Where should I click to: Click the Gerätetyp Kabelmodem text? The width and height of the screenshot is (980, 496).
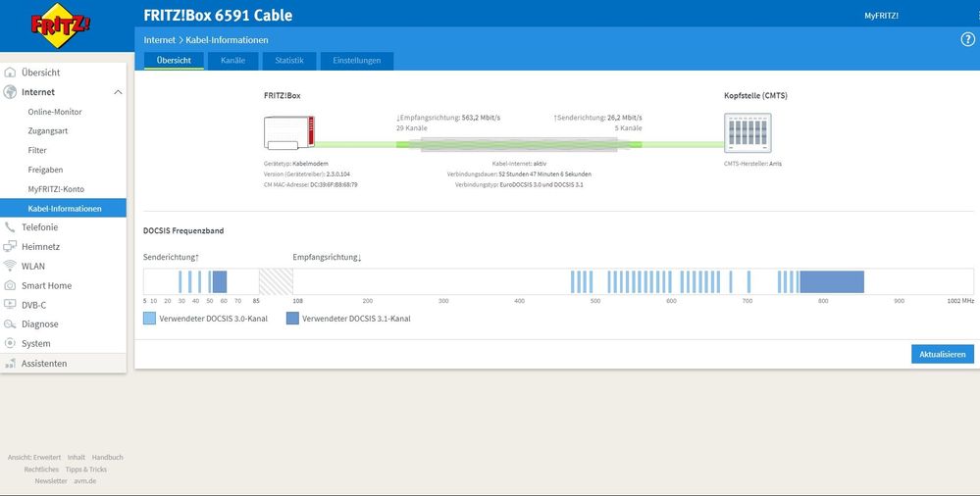click(x=295, y=164)
